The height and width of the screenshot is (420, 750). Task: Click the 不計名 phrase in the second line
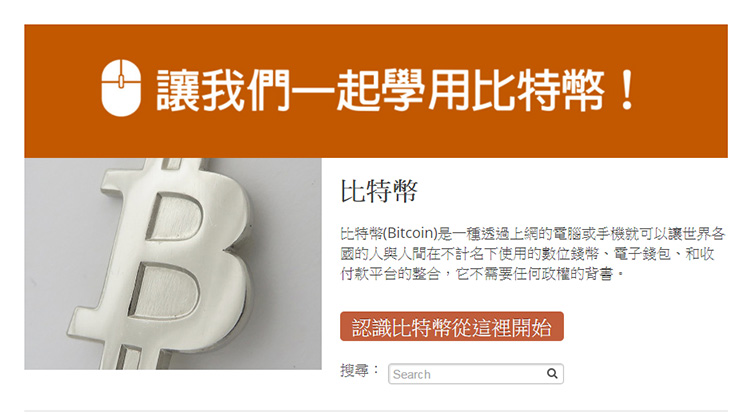(462, 254)
